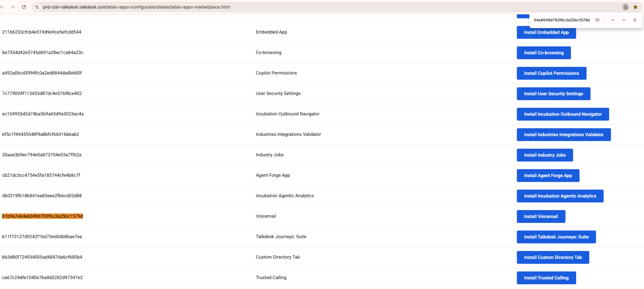
Task: Click the plain 'Industries Integrations Validator' name cell
Action: [x=288, y=134]
